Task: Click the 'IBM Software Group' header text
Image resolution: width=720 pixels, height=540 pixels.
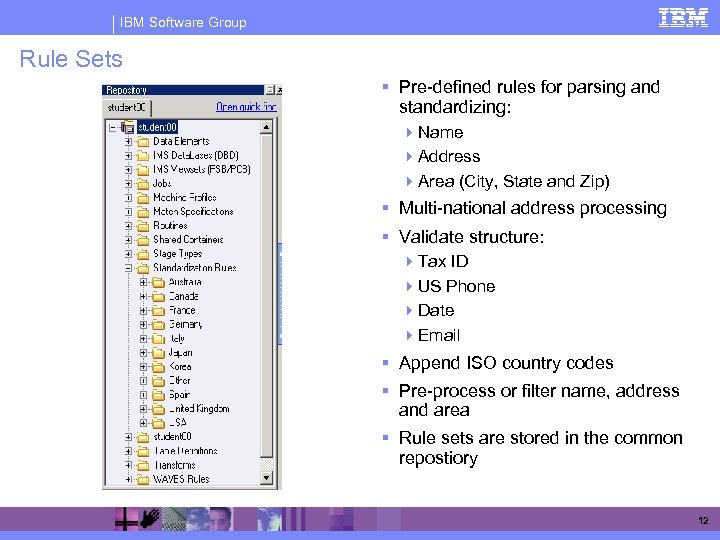Action: [x=183, y=22]
